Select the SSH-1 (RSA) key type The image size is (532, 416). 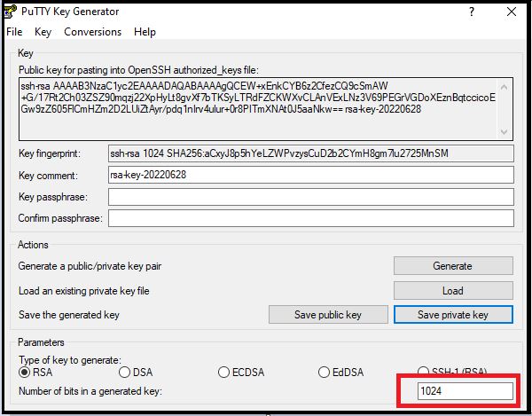(x=452, y=371)
